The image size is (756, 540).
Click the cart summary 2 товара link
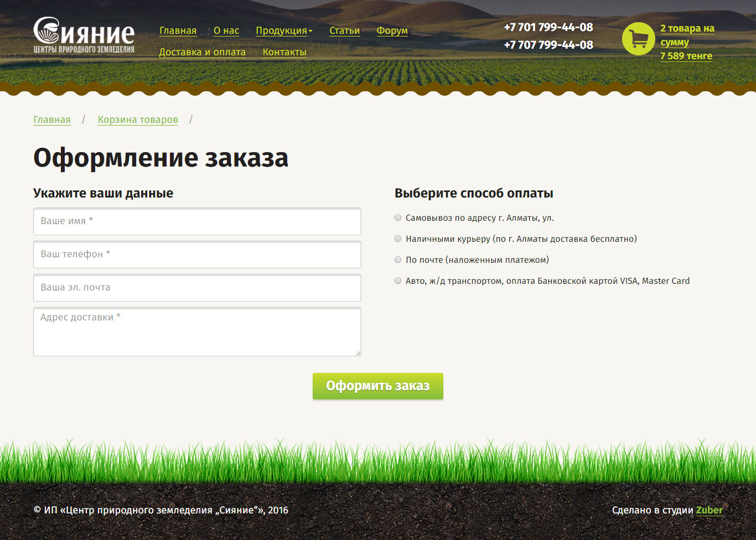687,29
